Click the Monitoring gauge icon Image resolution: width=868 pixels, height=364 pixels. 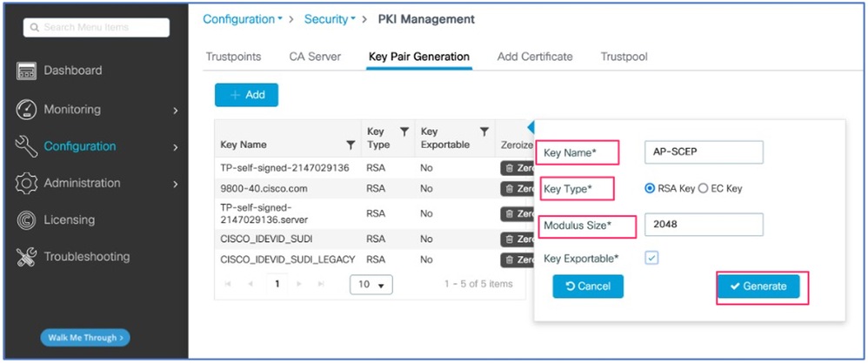(x=27, y=110)
